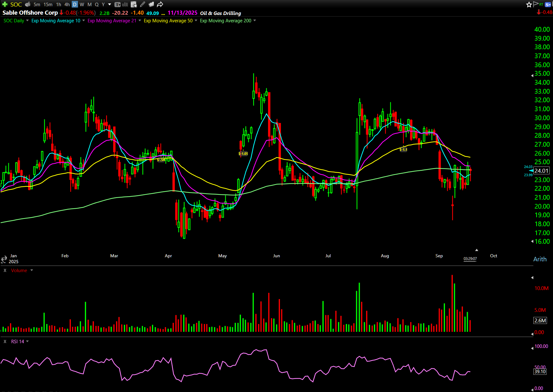Click the chart style bars icon
The height and width of the screenshot is (392, 553).
coord(125,4)
